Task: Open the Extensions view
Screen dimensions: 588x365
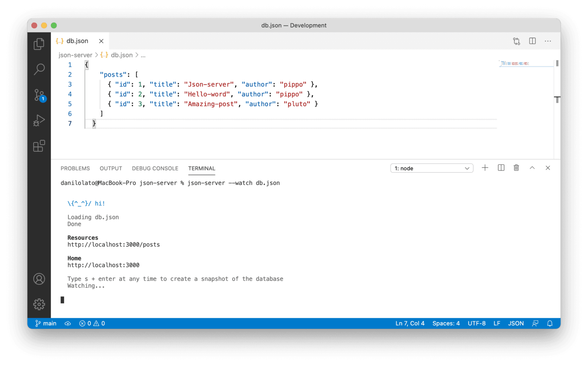Action: coord(39,146)
